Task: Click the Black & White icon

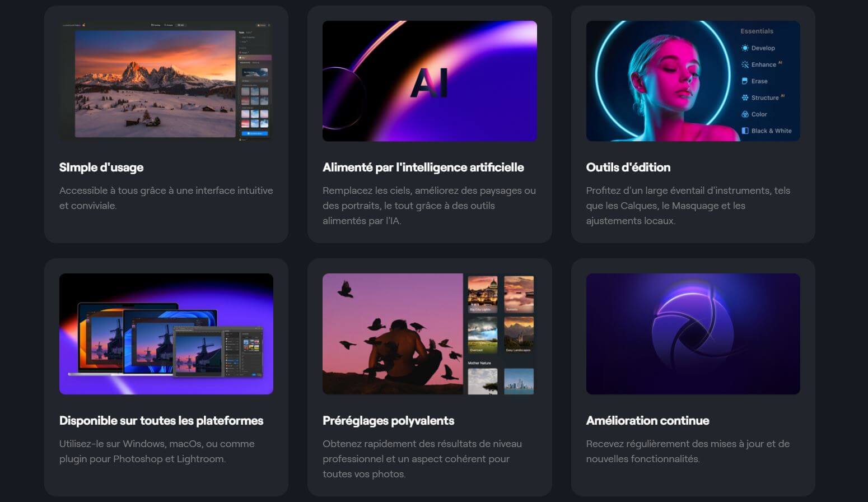Action: click(x=745, y=131)
